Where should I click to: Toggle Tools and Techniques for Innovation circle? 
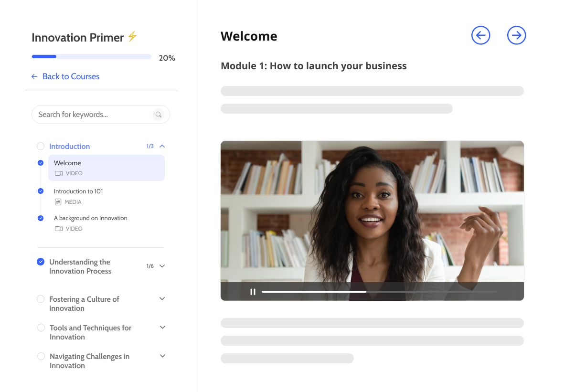41,328
